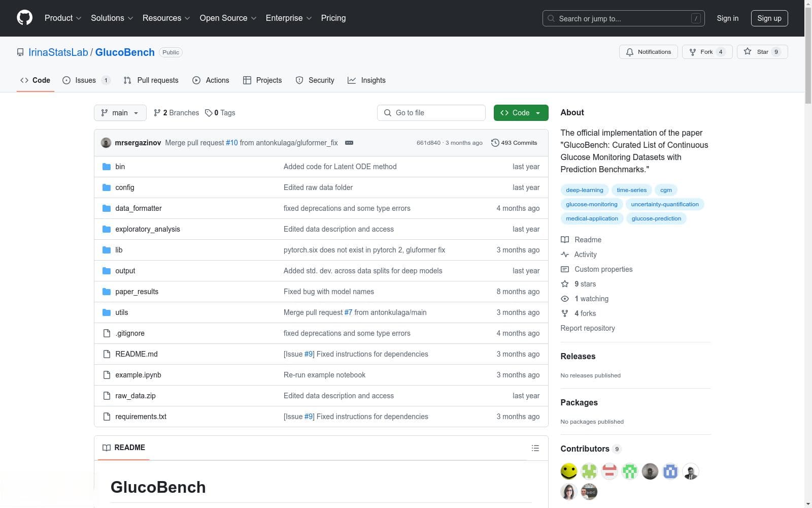The height and width of the screenshot is (508, 812).
Task: Open the green Code dropdown
Action: (x=521, y=113)
